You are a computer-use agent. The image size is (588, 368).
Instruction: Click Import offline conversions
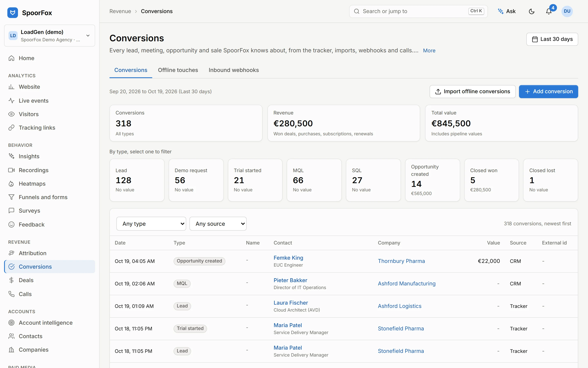472,92
